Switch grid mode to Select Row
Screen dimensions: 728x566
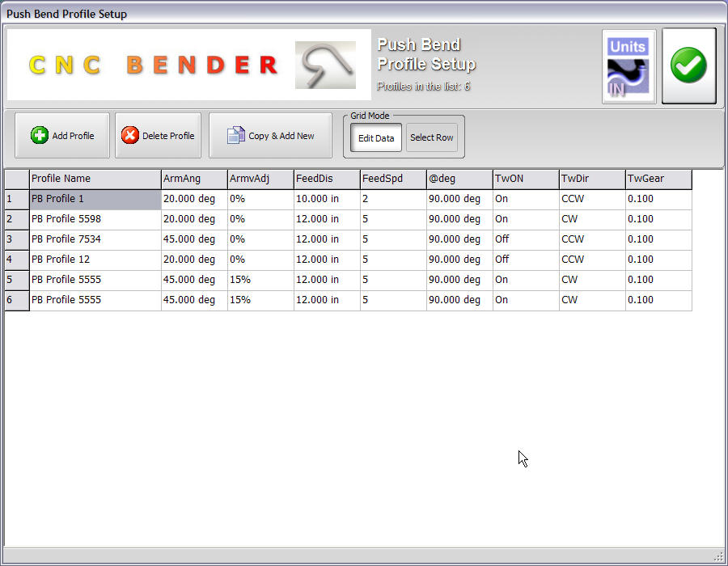[432, 137]
